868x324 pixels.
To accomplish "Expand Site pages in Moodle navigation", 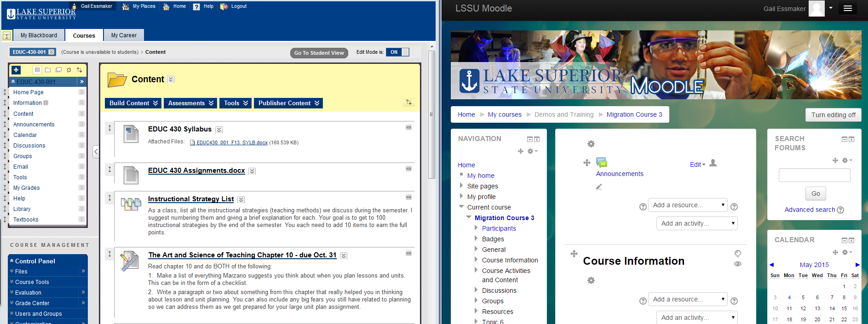I will (x=461, y=186).
